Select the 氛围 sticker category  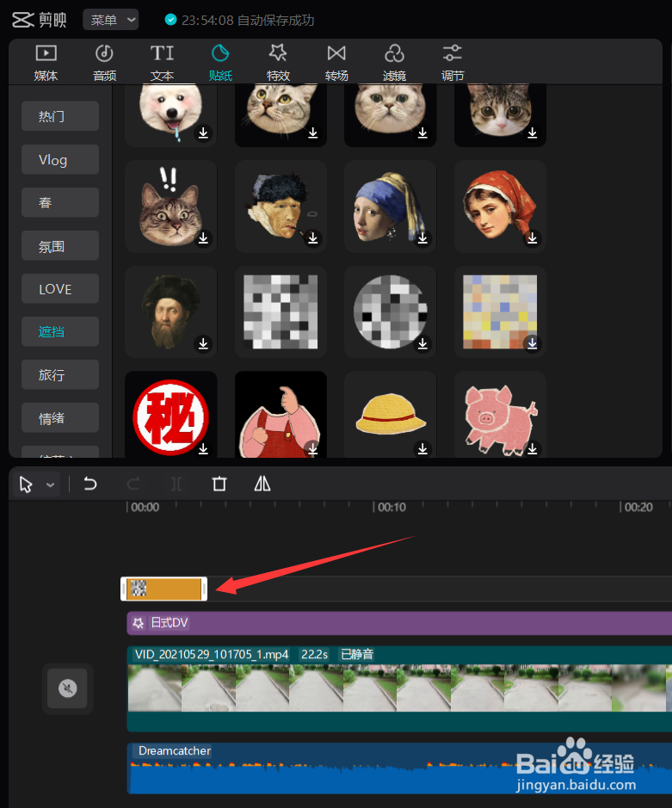tap(59, 246)
